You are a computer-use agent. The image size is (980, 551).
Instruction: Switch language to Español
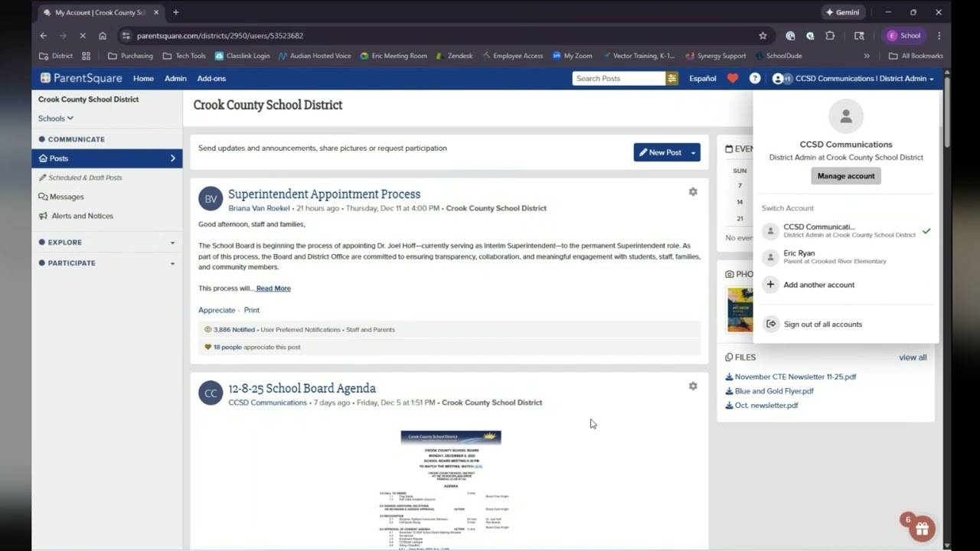(703, 78)
